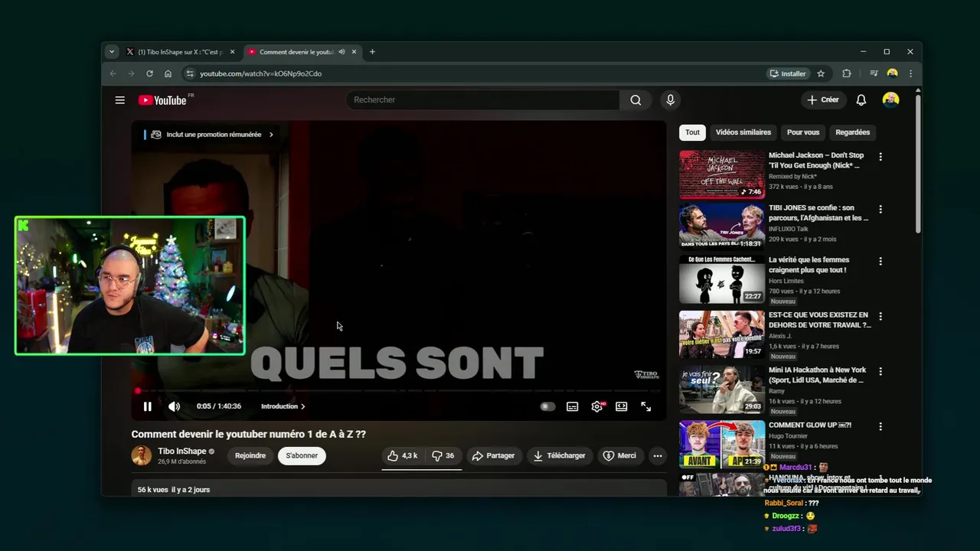The width and height of the screenshot is (980, 551).
Task: Select the Tout filter chip
Action: coord(692,132)
